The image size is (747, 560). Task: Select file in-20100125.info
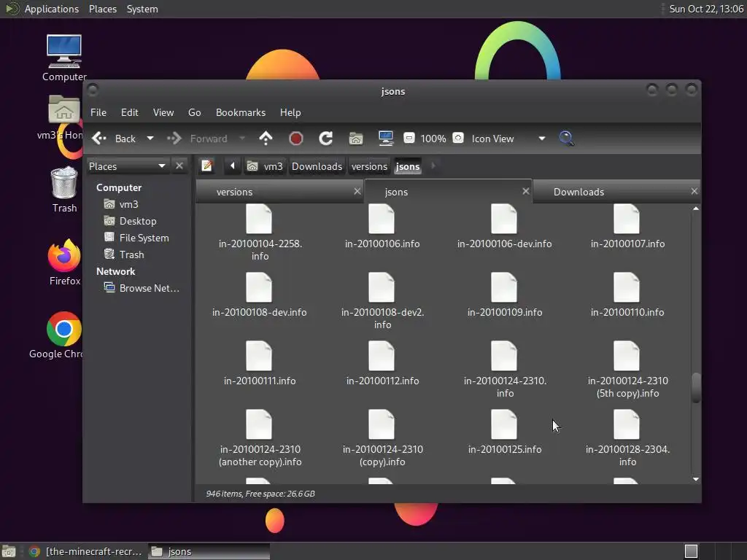coord(505,432)
